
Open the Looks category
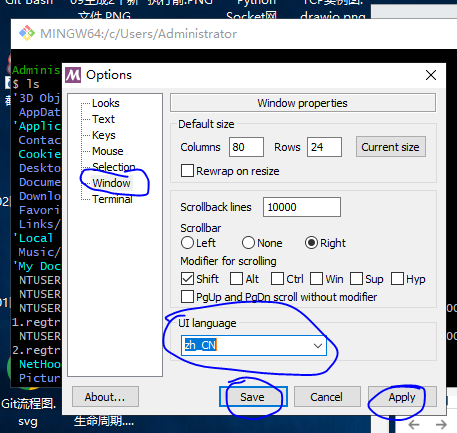(x=106, y=103)
